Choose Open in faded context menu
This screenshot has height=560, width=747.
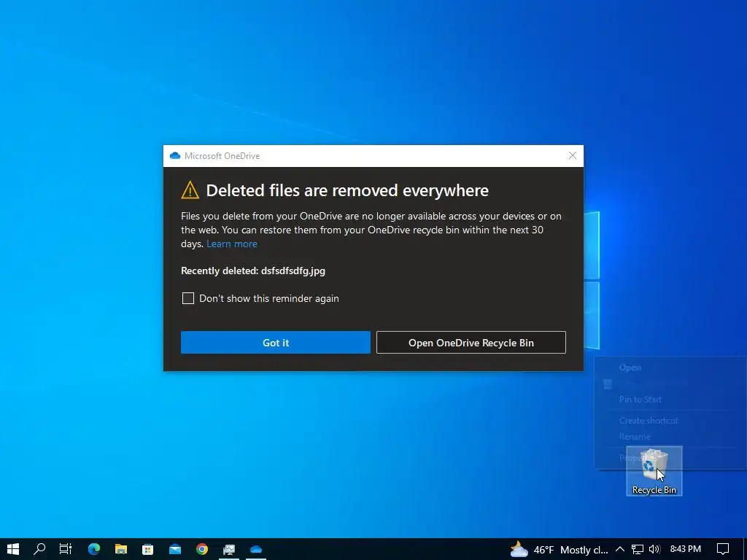click(x=630, y=367)
